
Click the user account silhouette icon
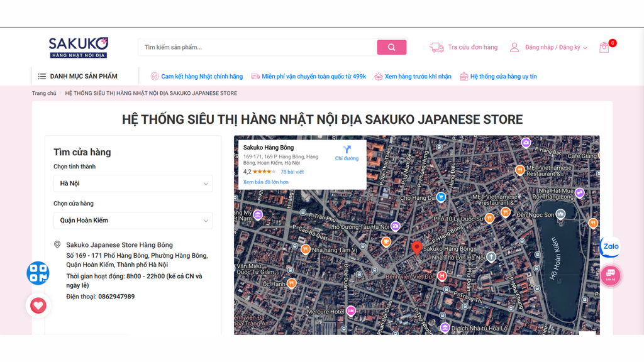(x=514, y=47)
